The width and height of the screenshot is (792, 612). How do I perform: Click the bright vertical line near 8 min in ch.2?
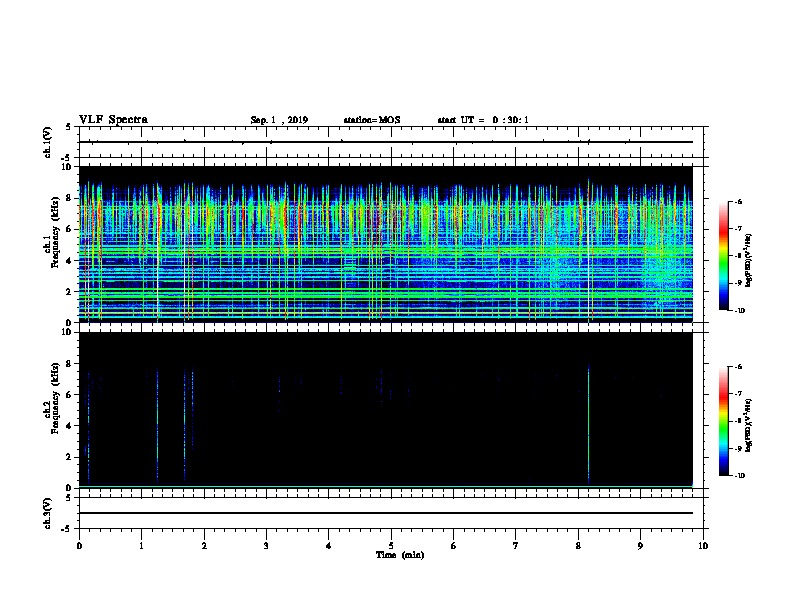pos(588,424)
